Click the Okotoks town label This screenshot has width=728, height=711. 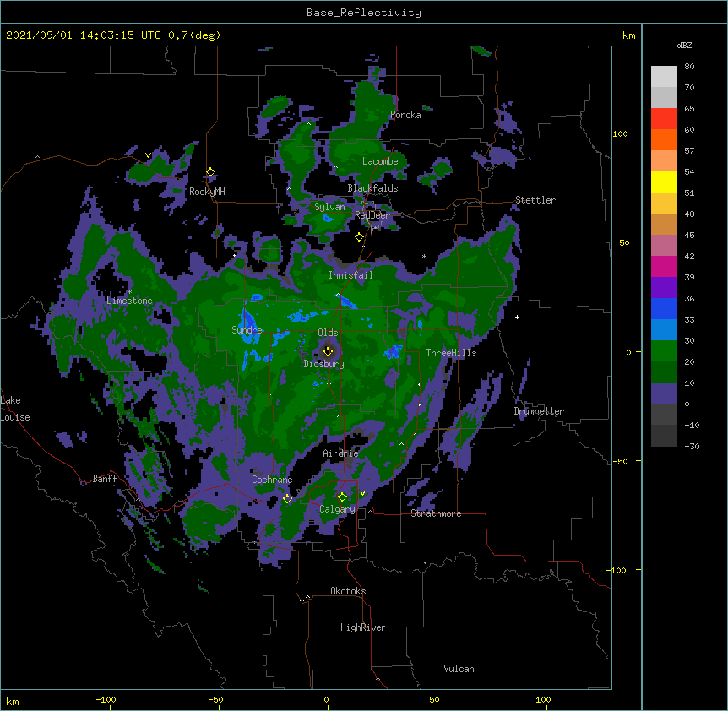(348, 591)
